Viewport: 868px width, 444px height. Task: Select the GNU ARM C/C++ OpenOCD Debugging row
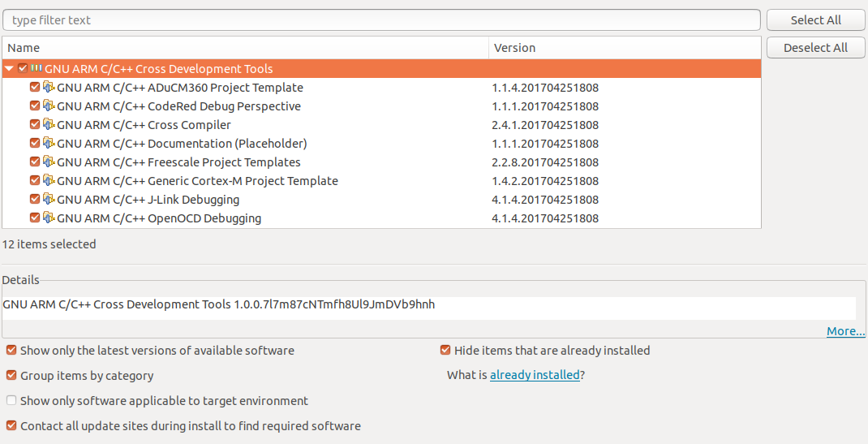(x=381, y=218)
